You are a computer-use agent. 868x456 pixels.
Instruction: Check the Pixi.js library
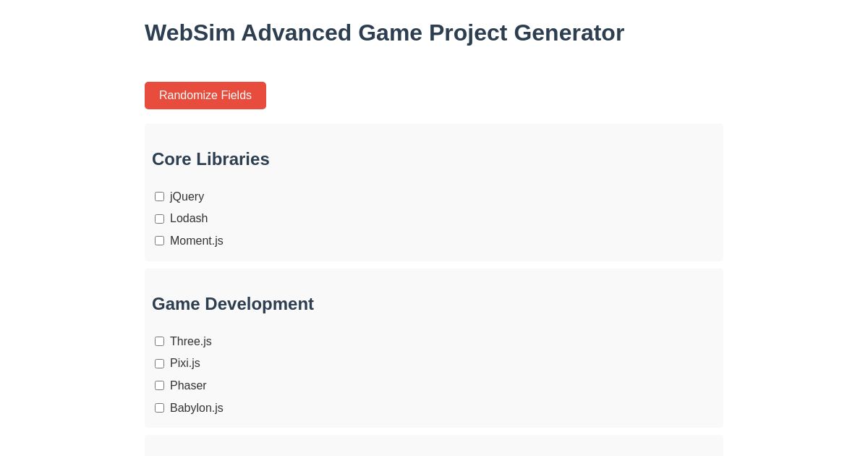(x=159, y=363)
